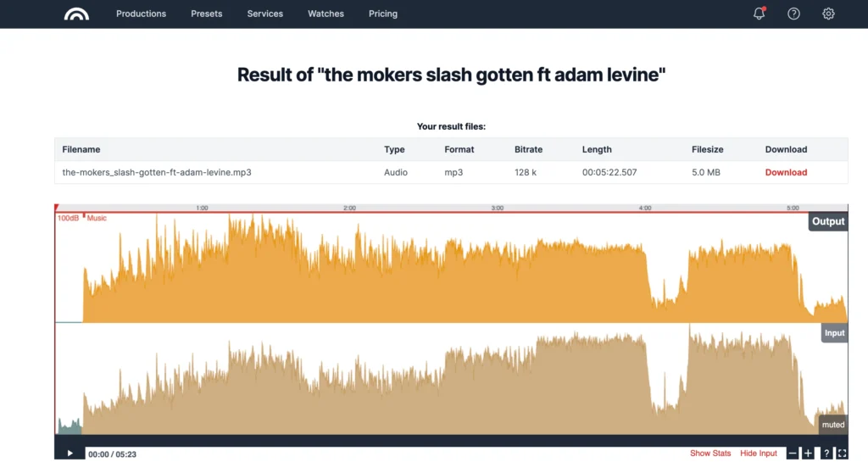Screen dimensions: 868x473
Task: Enter fullscreen mode for the waveform player
Action: [841, 454]
